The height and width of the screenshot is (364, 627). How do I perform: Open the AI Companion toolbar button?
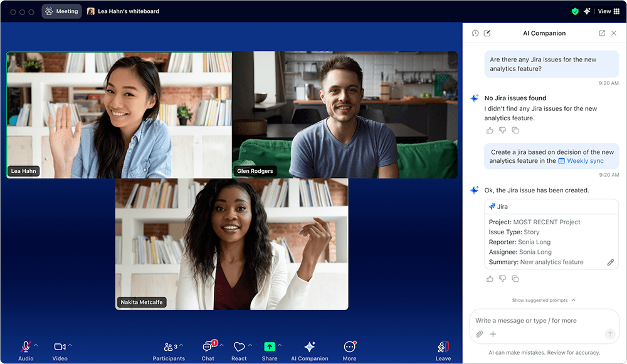point(310,351)
